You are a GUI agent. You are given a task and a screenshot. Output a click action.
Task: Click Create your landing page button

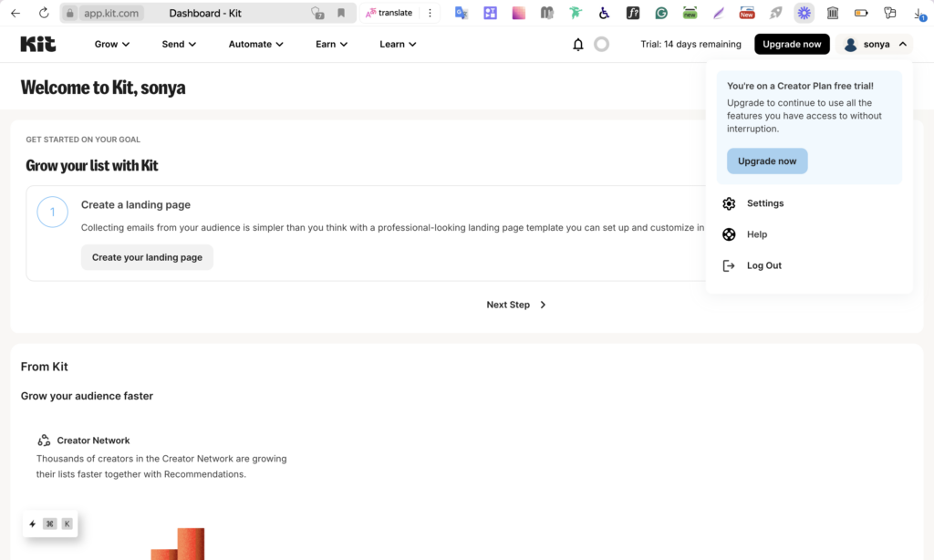147,257
